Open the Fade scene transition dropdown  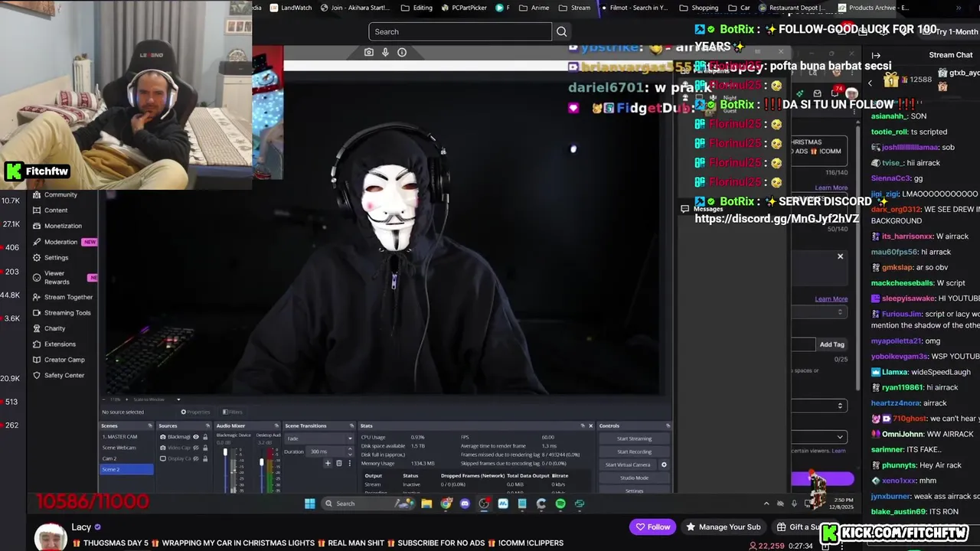point(319,439)
